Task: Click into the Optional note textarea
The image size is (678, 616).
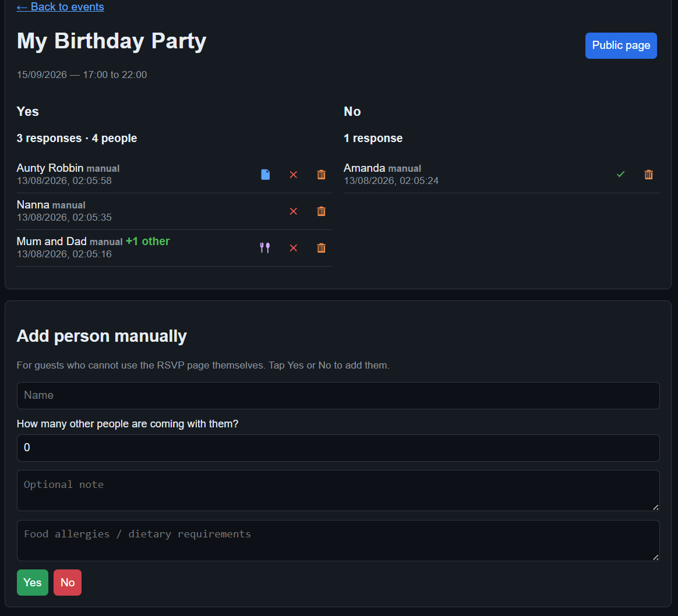Action: tap(338, 491)
